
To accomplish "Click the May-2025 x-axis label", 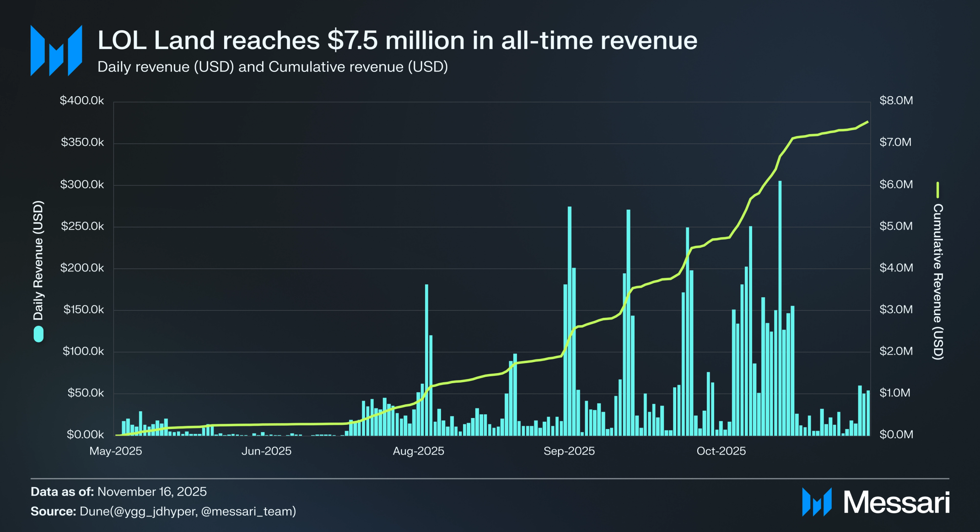I will [x=116, y=451].
